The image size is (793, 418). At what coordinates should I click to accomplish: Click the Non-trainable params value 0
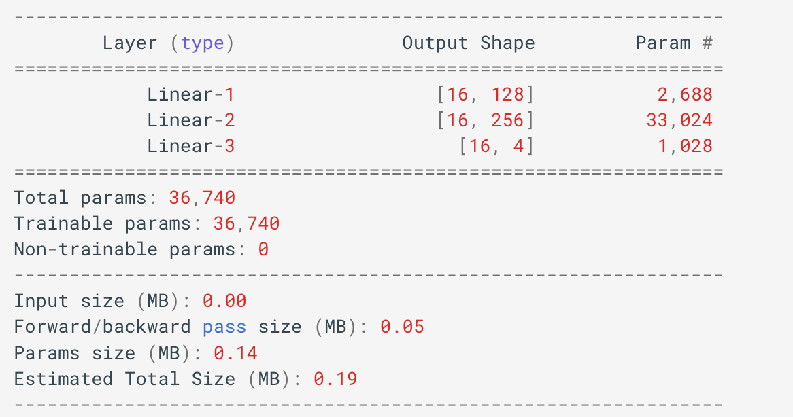tap(263, 249)
